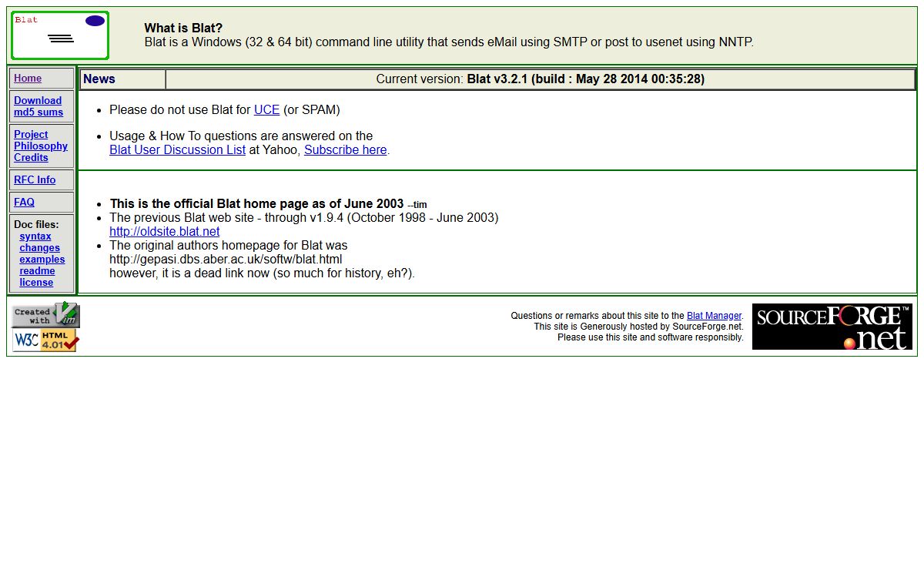
Task: Open the Created with Vim badge
Action: pyautogui.click(x=45, y=315)
